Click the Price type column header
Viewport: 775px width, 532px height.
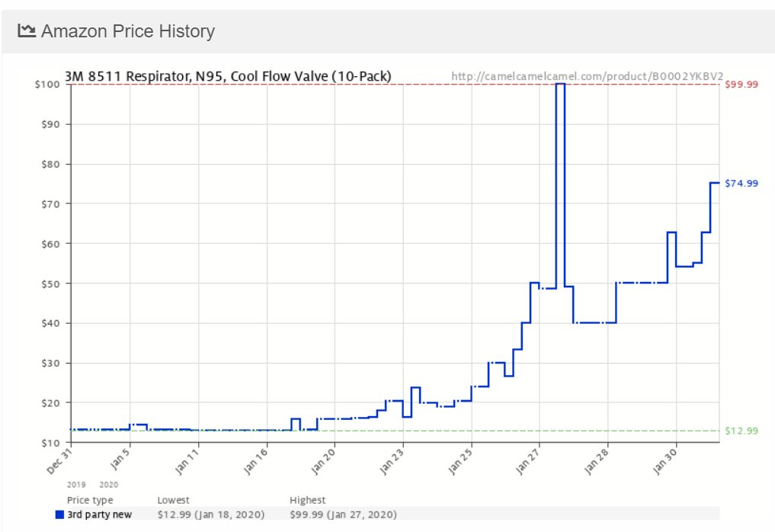(x=90, y=500)
